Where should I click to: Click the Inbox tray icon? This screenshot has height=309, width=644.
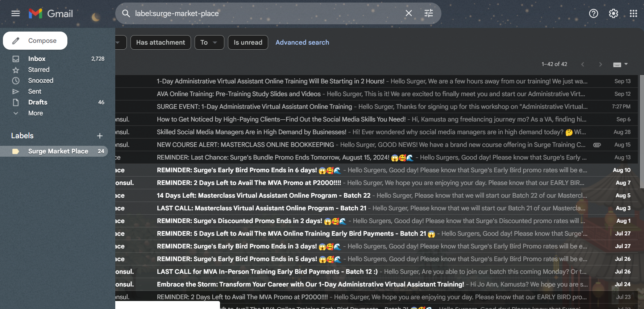pos(16,59)
